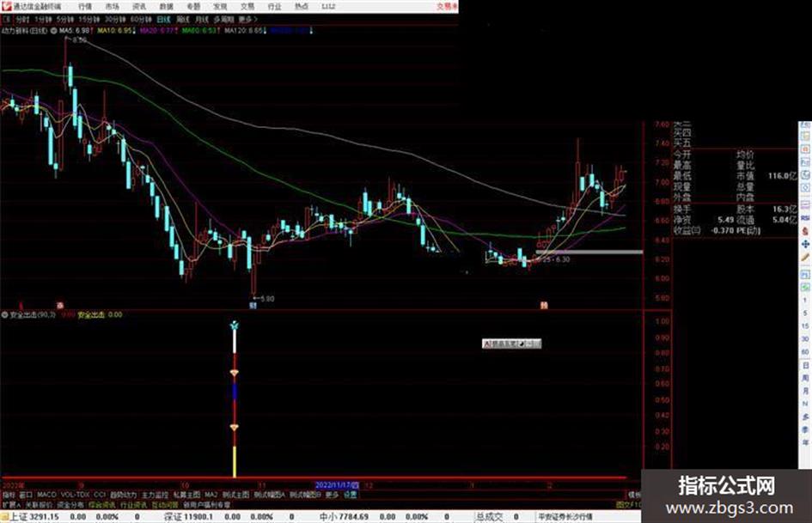Switch chart to 1分钟 period

43,19
